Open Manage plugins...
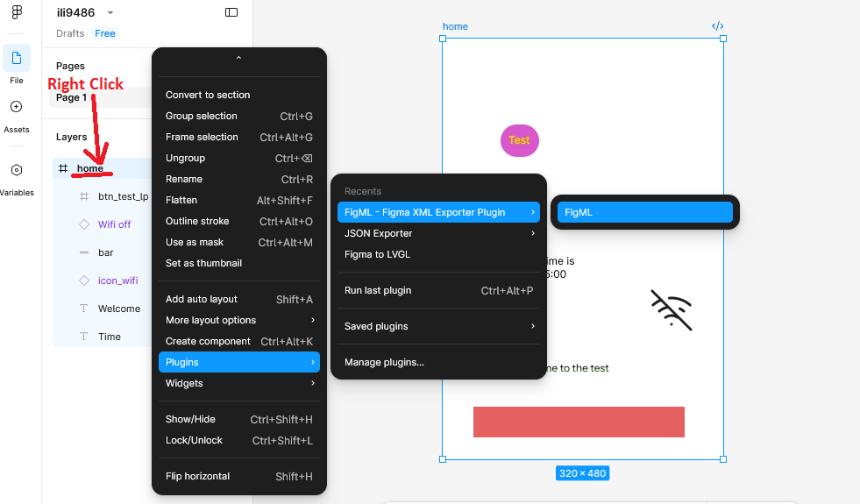Screen dimensions: 860x504 (x=439, y=362)
